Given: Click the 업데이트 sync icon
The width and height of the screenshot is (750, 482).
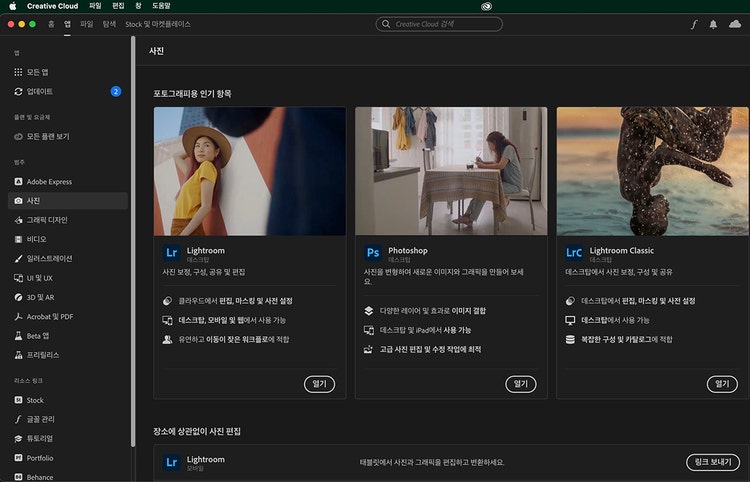Looking at the screenshot, I should pyautogui.click(x=18, y=91).
